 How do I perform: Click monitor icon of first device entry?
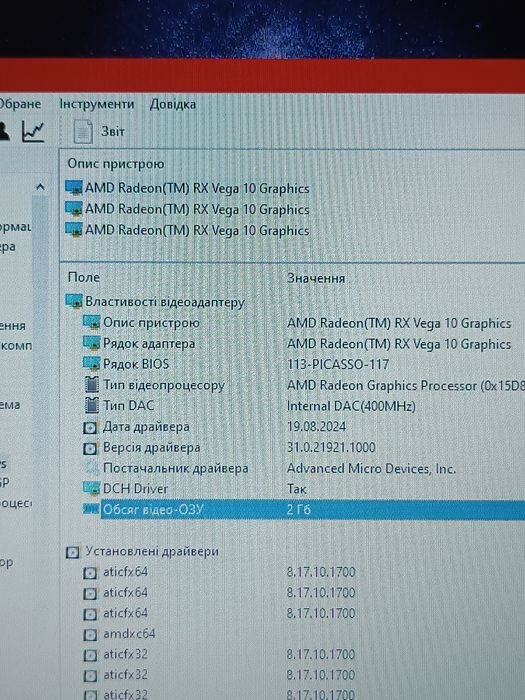coord(74,188)
